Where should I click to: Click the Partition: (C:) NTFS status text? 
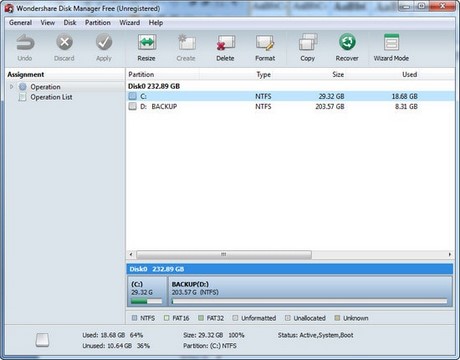210,346
